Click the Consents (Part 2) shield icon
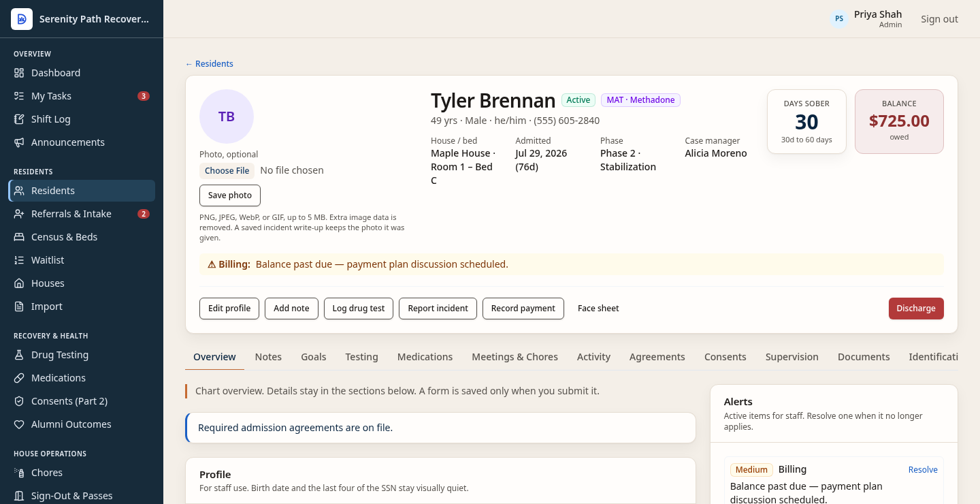Viewport: 980px width, 504px height. (19, 401)
